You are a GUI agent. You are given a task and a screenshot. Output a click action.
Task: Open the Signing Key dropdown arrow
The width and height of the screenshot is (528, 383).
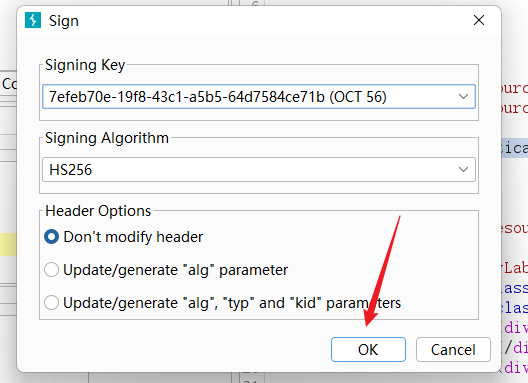point(463,97)
